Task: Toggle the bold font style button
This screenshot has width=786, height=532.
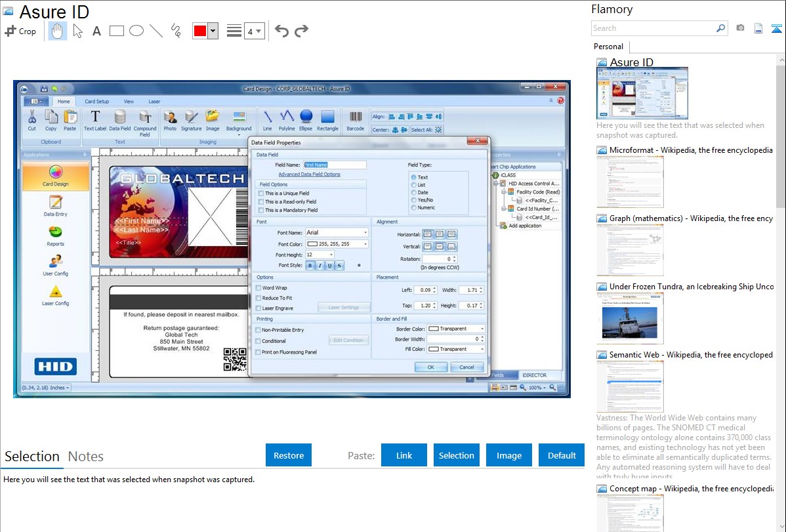Action: (310, 266)
